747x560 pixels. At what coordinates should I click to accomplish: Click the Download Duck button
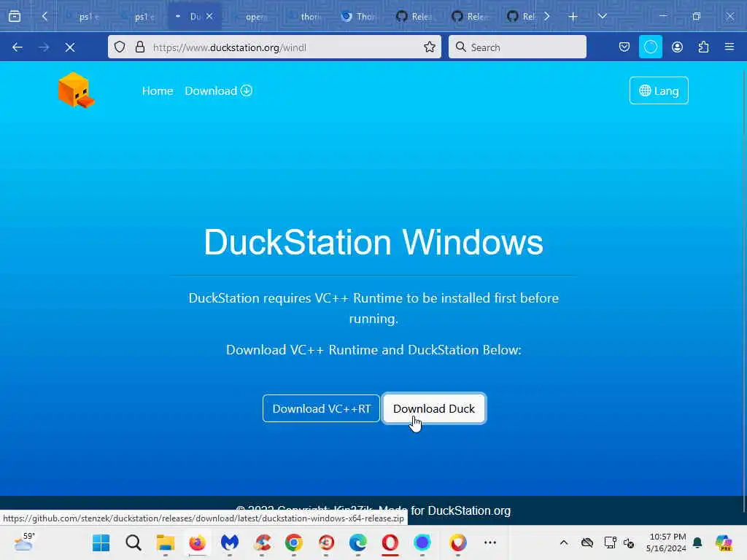433,408
